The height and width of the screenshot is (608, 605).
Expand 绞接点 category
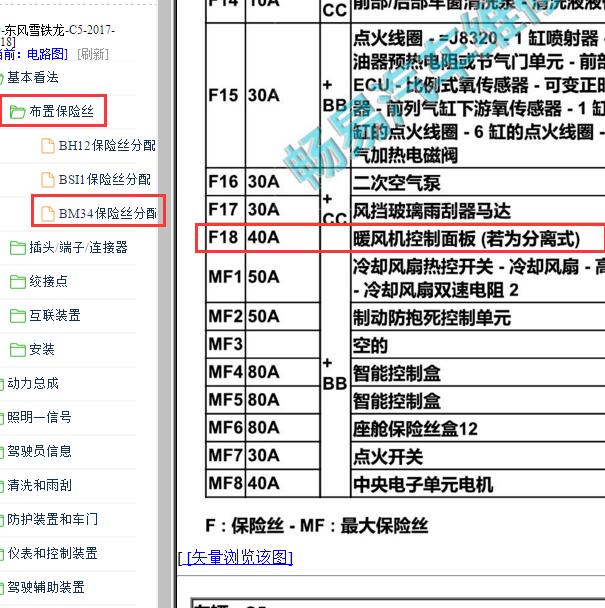(48, 282)
